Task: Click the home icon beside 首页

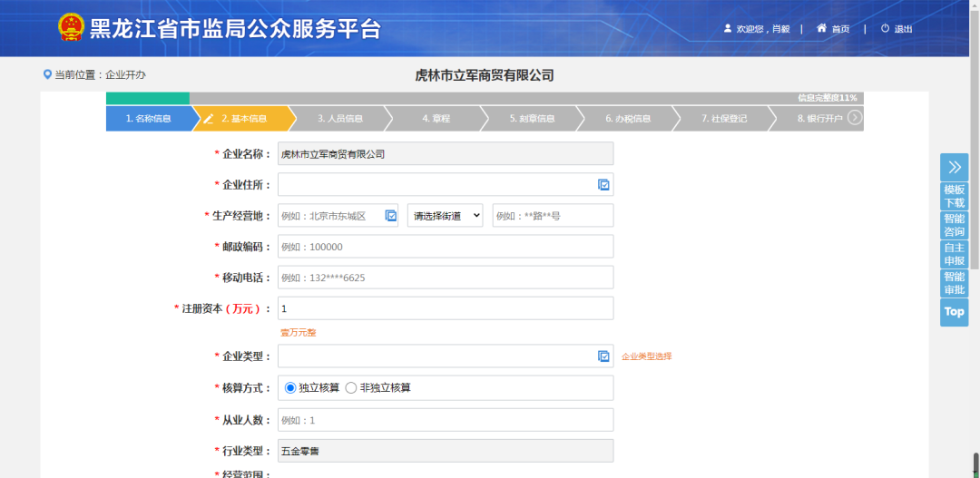Action: click(x=822, y=28)
